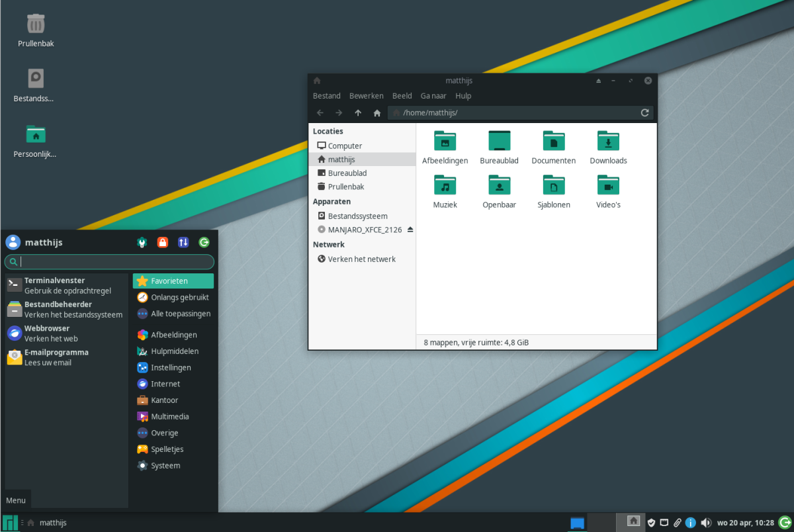The height and width of the screenshot is (532, 794).
Task: Click the green logout icon in menu header
Action: [x=204, y=243]
